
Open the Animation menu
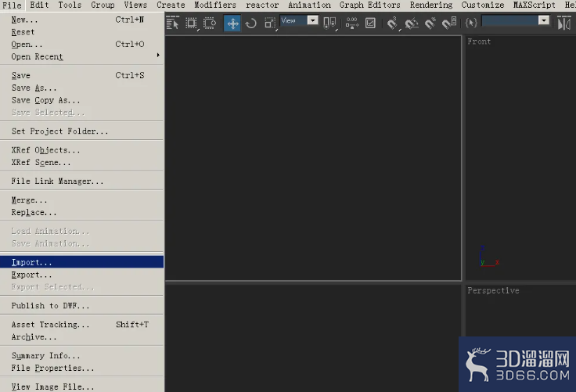tap(309, 5)
